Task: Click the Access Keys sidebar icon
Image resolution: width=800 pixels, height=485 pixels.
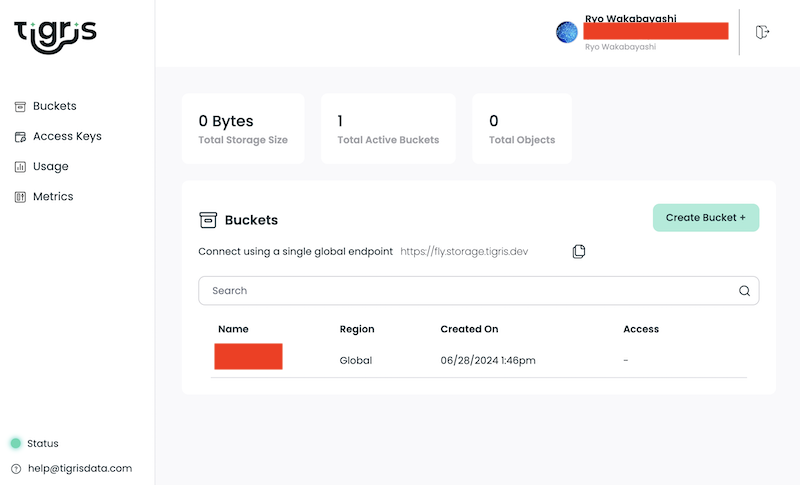Action: 20,137
